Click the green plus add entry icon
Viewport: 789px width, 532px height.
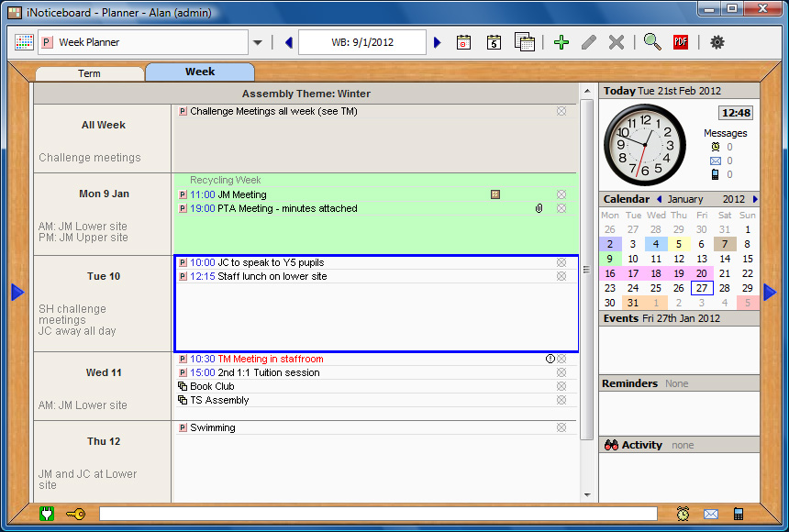click(561, 42)
